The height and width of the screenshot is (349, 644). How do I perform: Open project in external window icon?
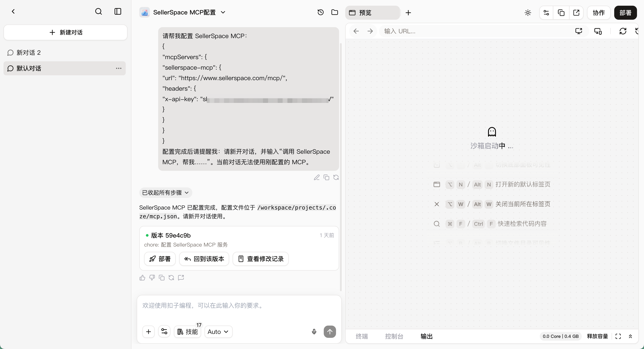576,13
